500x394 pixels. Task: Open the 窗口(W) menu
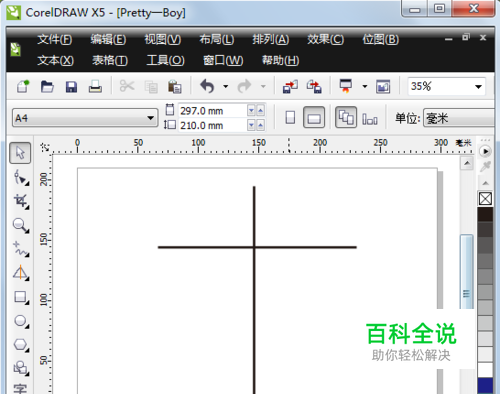coord(223,60)
